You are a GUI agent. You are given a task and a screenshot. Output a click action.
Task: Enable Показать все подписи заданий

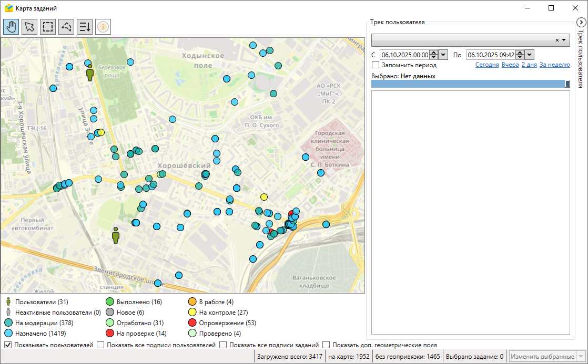tap(224, 345)
